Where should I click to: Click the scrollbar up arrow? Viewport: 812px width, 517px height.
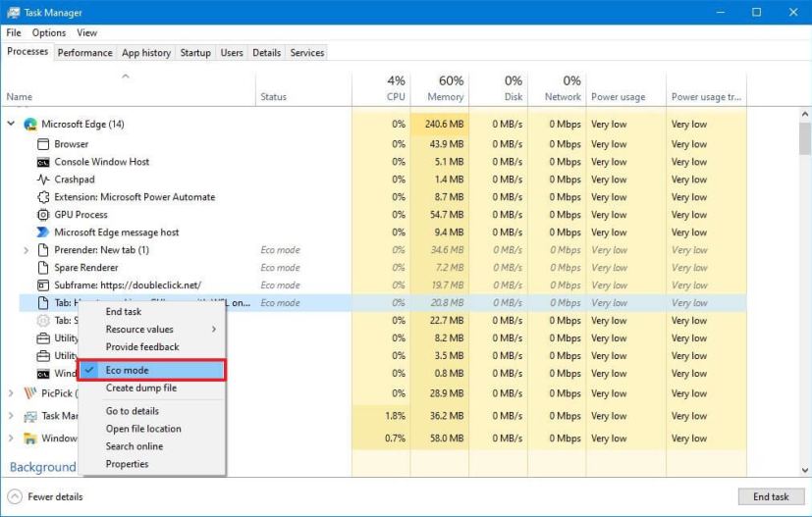coord(805,114)
